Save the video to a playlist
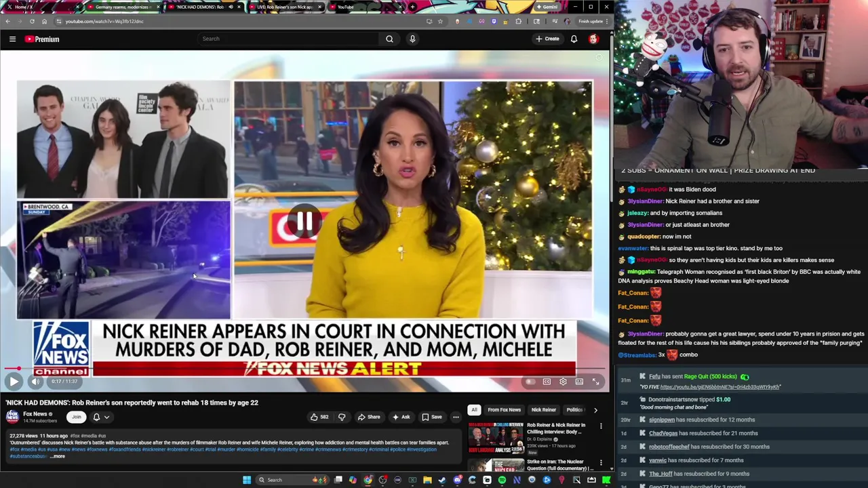 (x=432, y=417)
